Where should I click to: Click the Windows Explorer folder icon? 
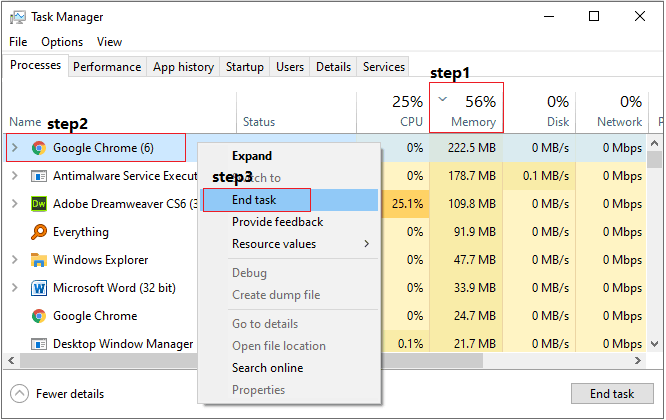pos(39,260)
